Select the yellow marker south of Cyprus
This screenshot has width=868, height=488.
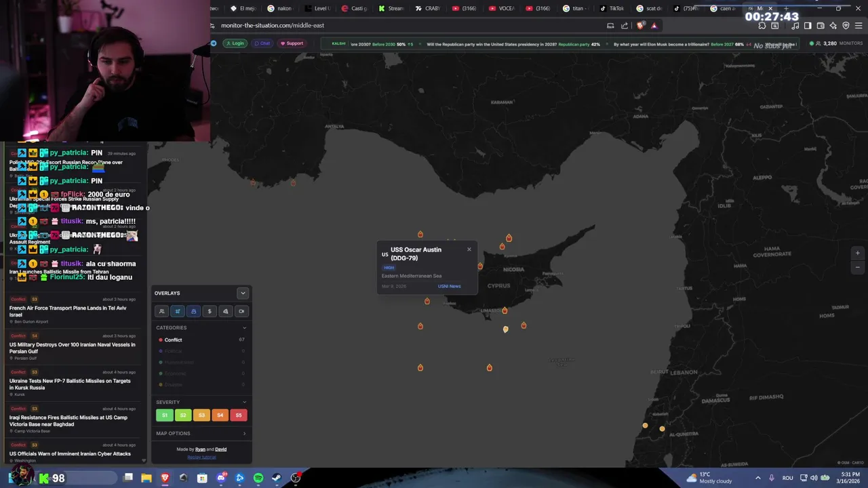point(505,329)
